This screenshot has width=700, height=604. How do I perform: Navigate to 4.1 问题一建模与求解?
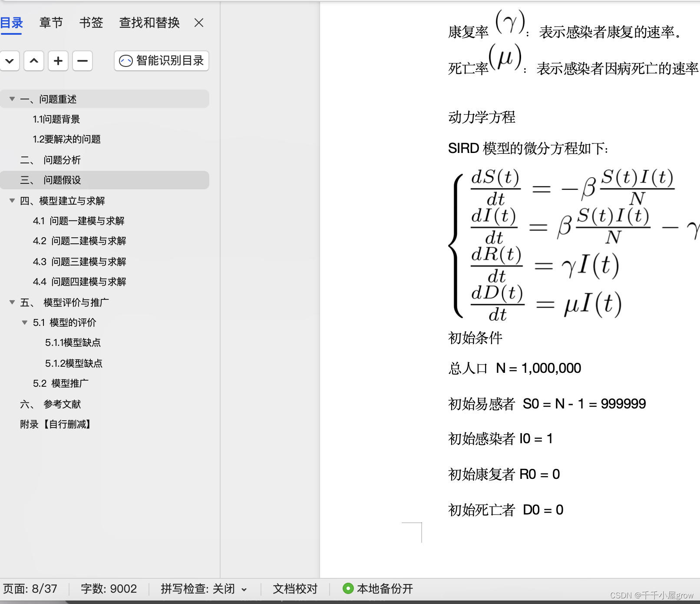click(79, 221)
